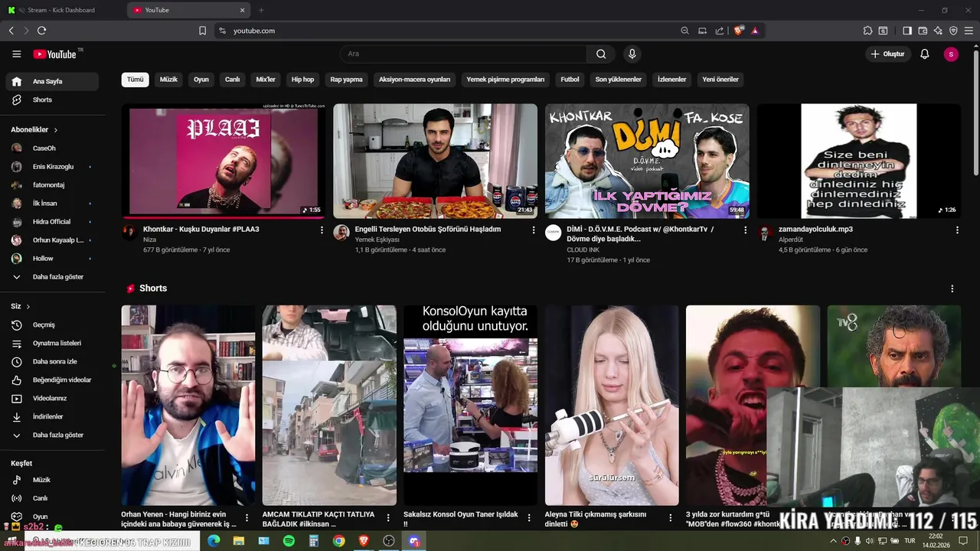
Task: Open the browser main menu button
Action: click(x=969, y=31)
